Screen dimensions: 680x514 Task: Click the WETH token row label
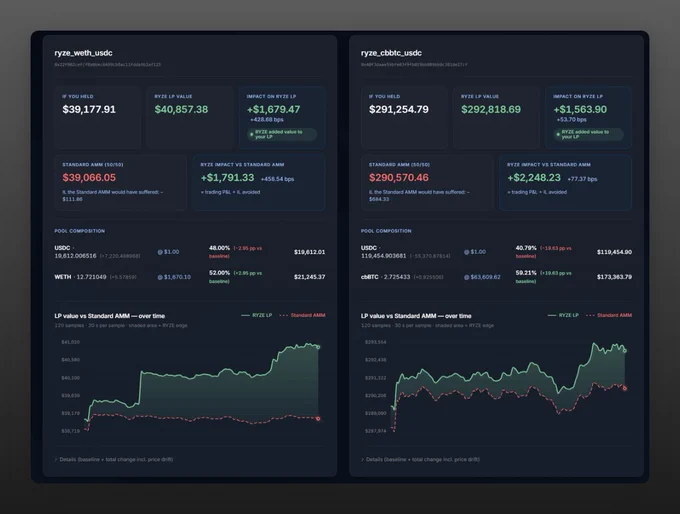[62, 277]
